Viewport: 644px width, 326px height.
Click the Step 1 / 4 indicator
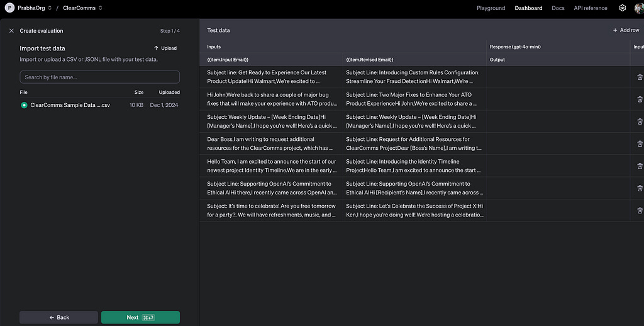coord(170,31)
